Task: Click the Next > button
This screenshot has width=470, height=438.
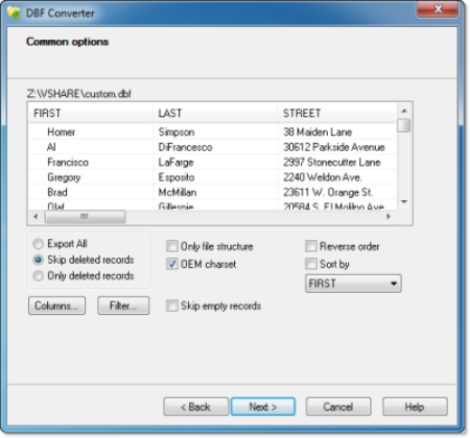Action: tap(263, 407)
